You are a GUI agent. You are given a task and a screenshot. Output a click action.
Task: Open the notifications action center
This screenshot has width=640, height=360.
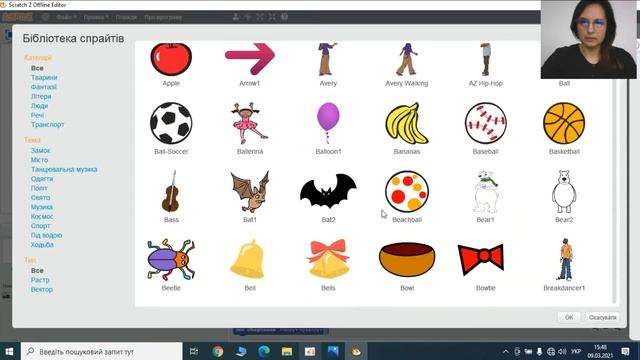[x=625, y=351]
